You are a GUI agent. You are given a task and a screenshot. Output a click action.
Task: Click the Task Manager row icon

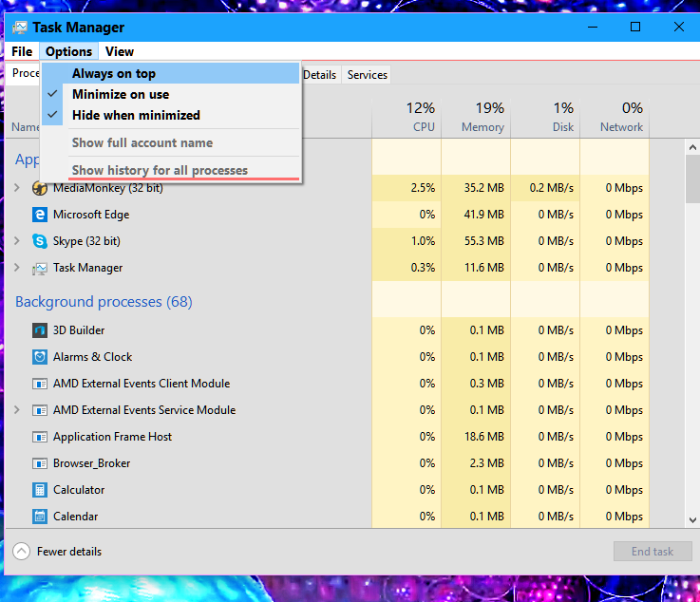[40, 268]
